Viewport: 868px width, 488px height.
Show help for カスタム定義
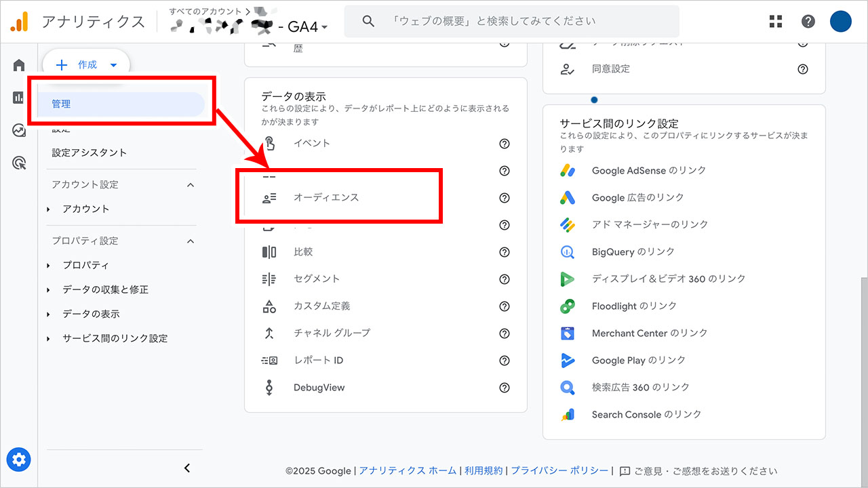pos(505,306)
